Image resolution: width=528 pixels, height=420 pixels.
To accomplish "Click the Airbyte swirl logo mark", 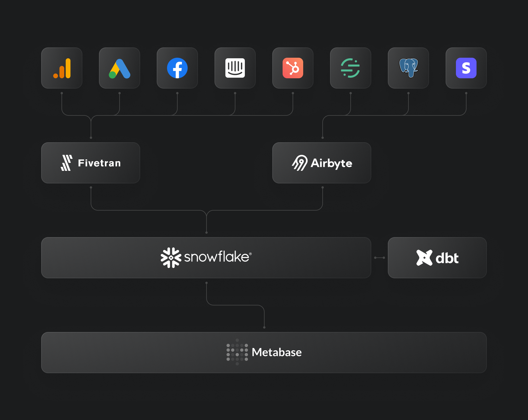I will point(300,163).
